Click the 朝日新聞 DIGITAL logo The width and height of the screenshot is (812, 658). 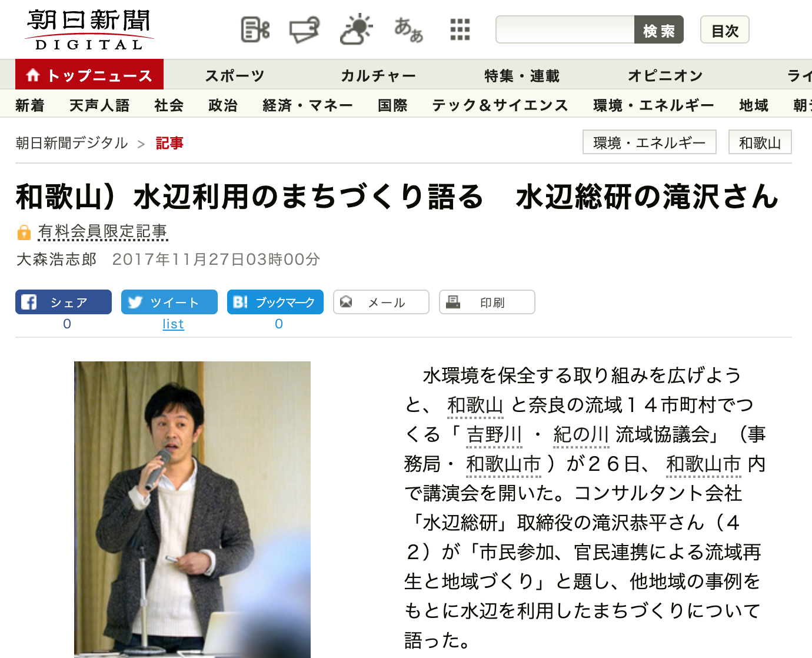tap(89, 30)
